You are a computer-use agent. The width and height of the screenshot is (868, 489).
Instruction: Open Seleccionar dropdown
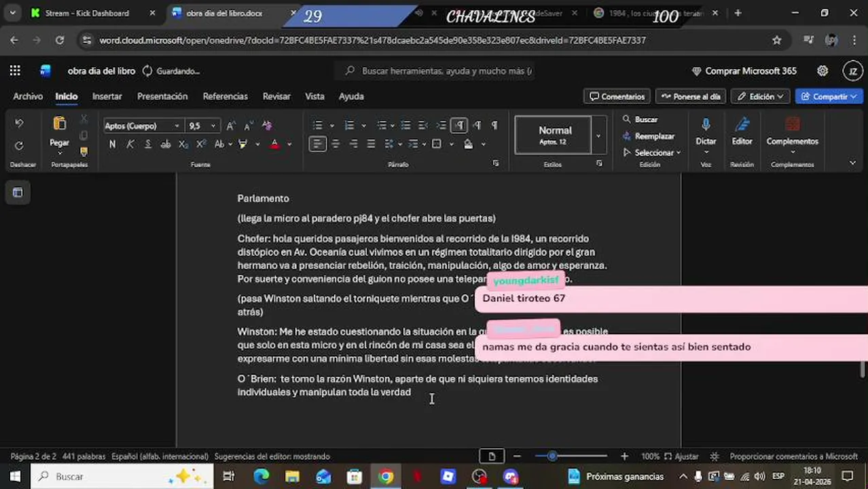tap(651, 153)
